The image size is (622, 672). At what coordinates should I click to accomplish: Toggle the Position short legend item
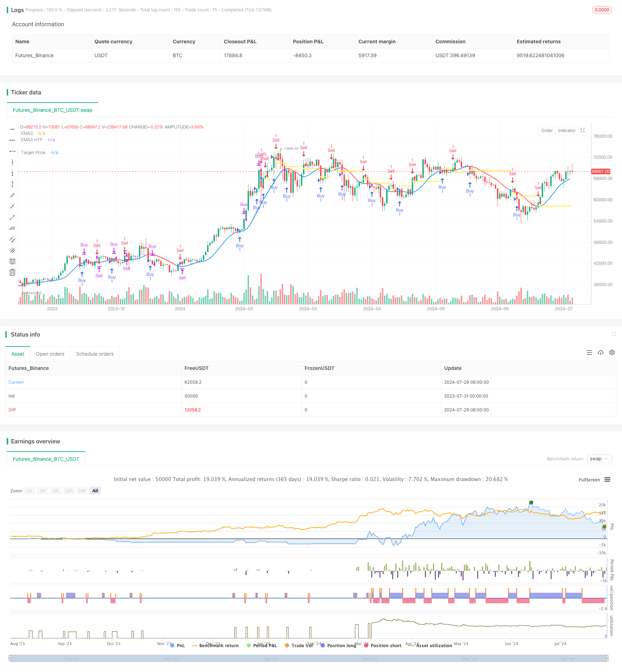pos(383,645)
